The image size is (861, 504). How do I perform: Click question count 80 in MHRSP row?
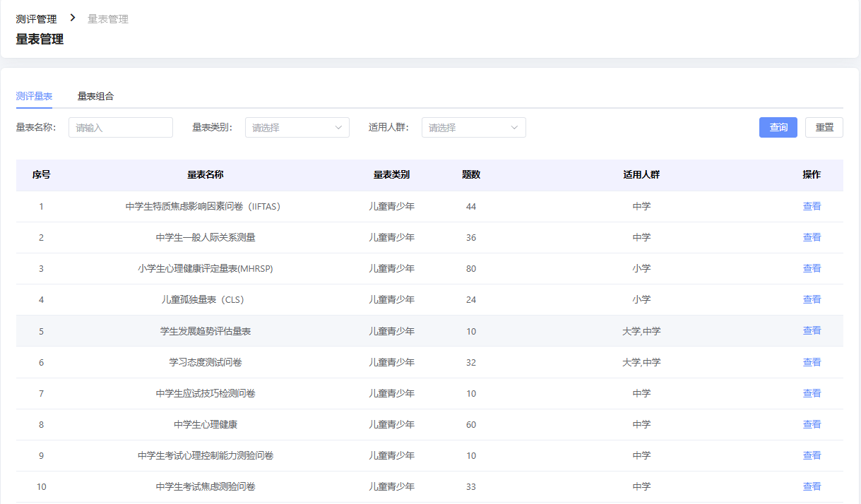471,268
